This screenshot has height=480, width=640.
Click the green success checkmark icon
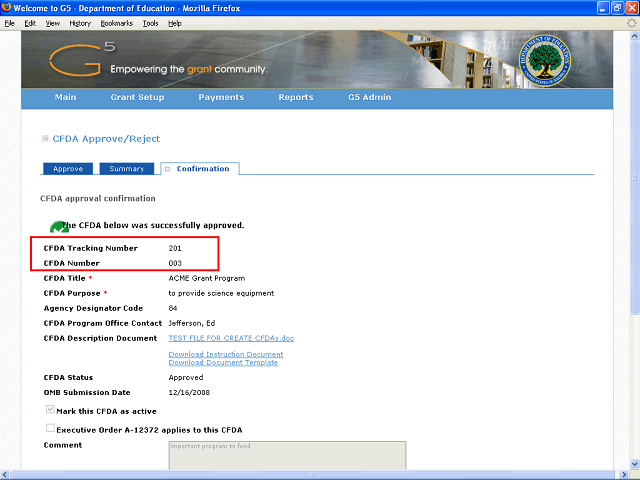[x=59, y=227]
